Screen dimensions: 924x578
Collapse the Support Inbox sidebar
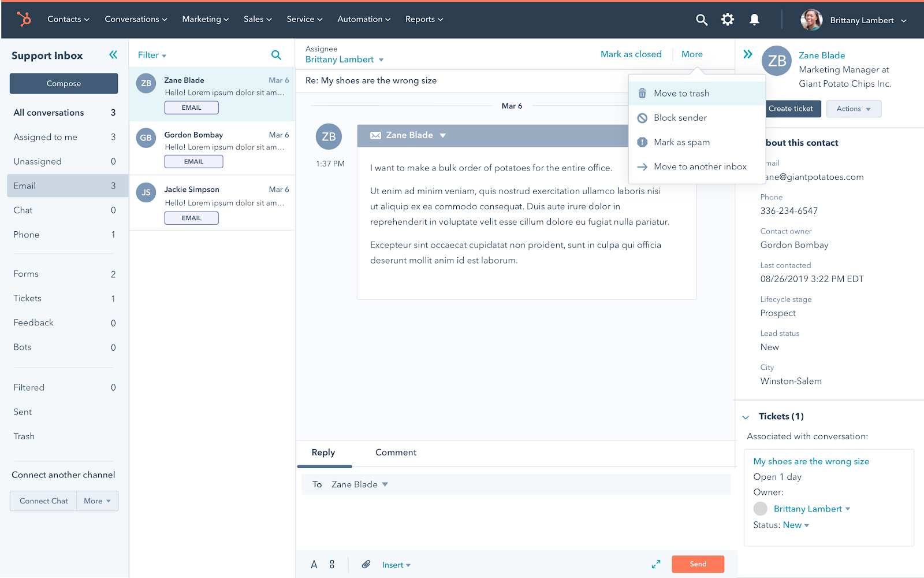click(113, 55)
